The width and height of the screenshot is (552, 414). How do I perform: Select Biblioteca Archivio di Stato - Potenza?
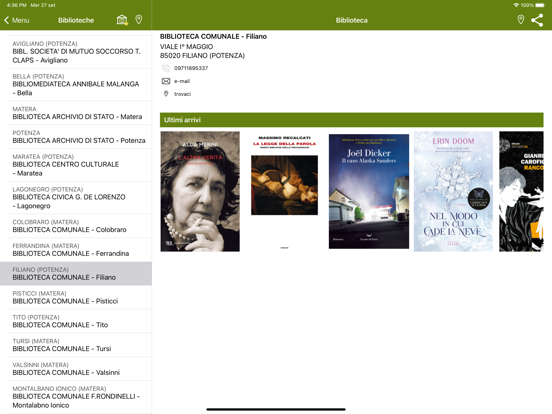[x=76, y=137]
